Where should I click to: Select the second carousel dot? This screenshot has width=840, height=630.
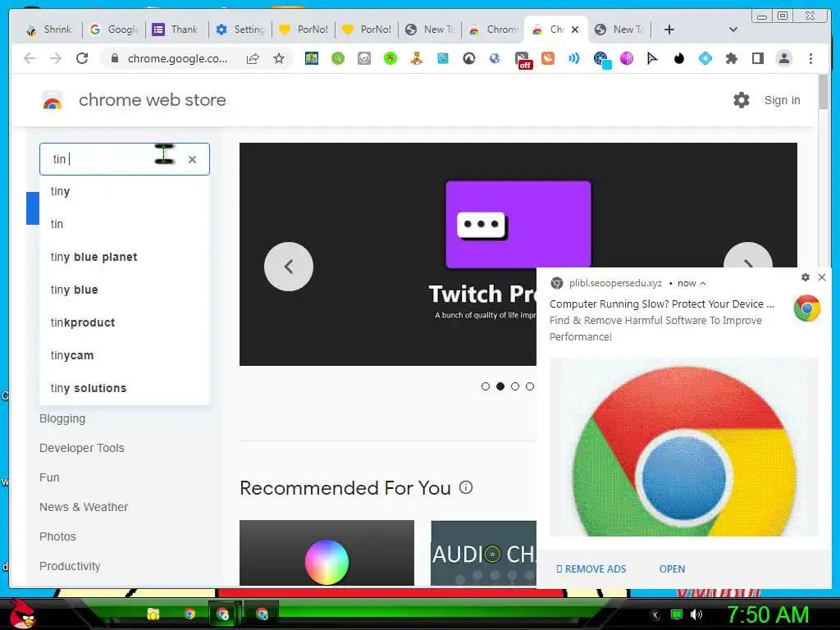(500, 386)
